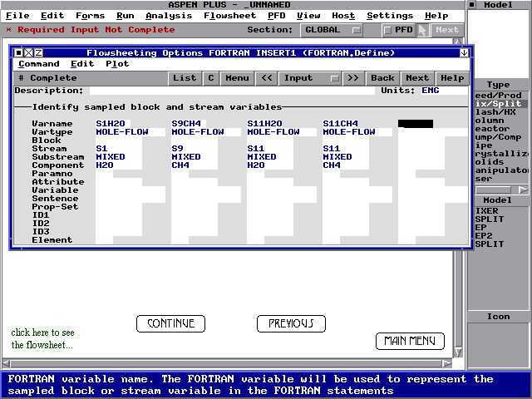Viewport: 532px width, 399px height.
Task: Click the Menu button in form toolbar
Action: pyautogui.click(x=237, y=78)
